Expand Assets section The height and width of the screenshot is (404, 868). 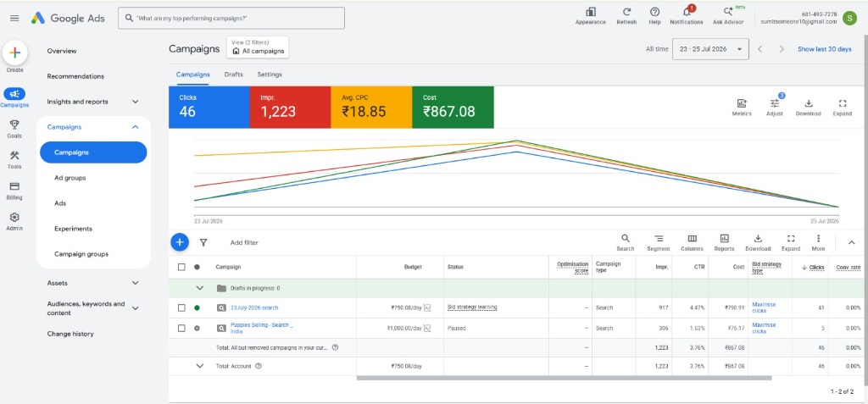135,283
